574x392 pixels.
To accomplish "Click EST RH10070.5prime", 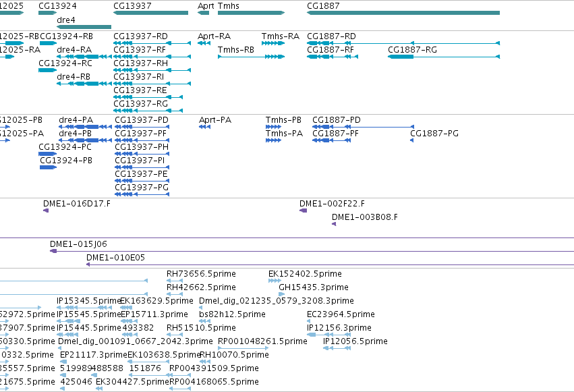I will [x=234, y=356].
